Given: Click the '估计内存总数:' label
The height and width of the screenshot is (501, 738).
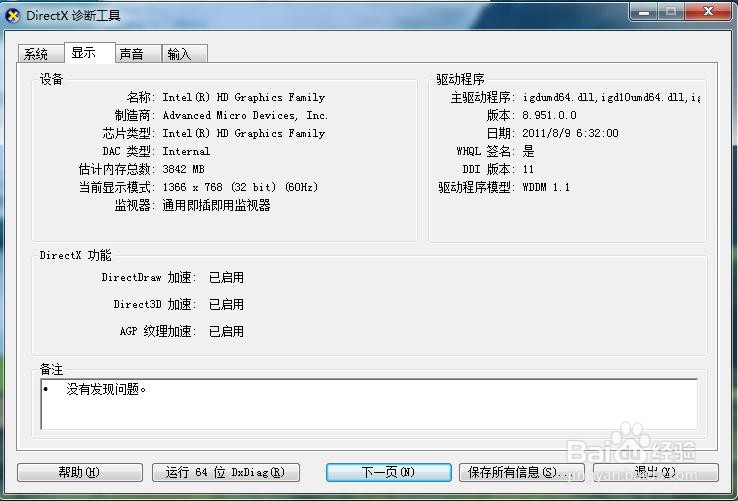Looking at the screenshot, I should tap(117, 169).
